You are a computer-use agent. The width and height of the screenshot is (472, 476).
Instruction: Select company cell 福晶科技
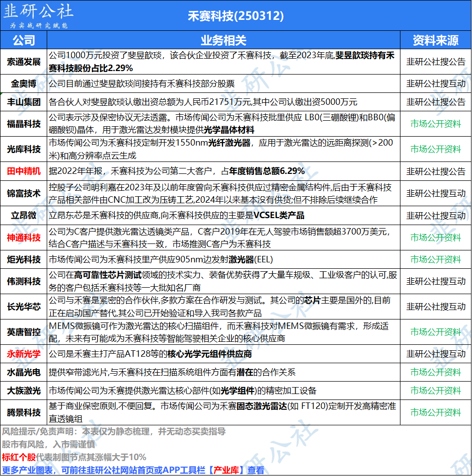(24, 124)
